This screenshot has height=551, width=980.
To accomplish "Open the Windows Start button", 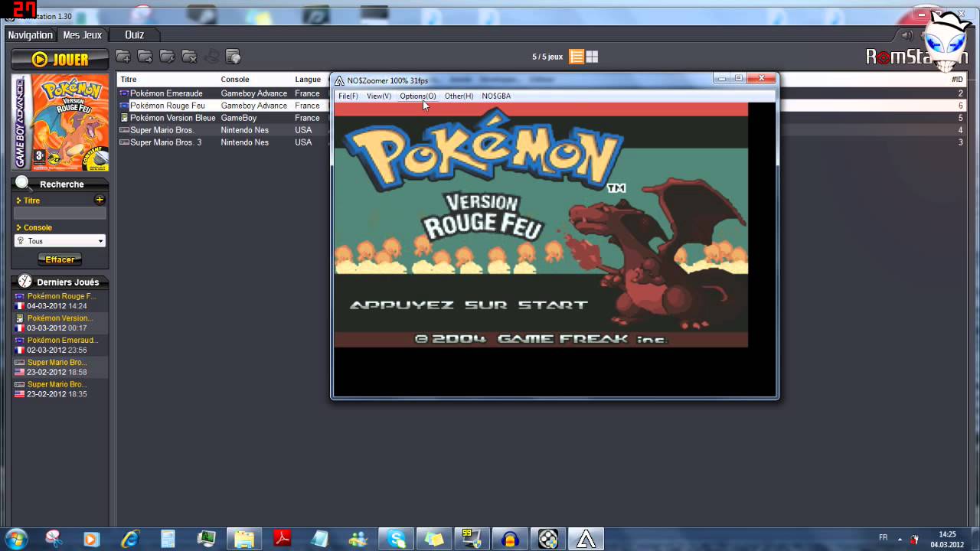I will pos(16,539).
